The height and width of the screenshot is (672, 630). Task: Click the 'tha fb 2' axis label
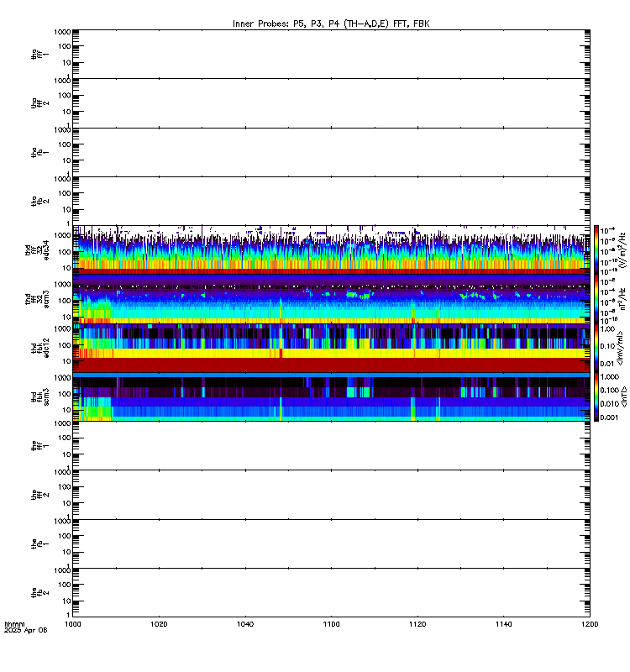pyautogui.click(x=40, y=201)
